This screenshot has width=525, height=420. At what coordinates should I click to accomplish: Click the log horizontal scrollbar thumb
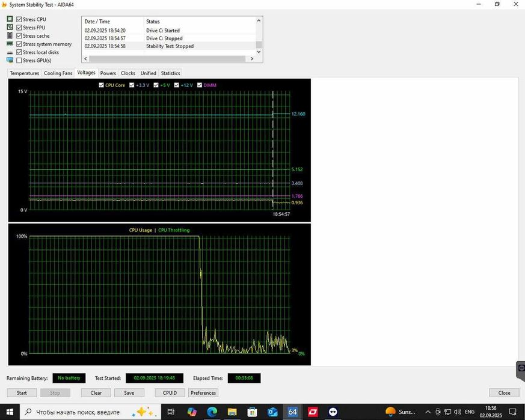(167, 58)
